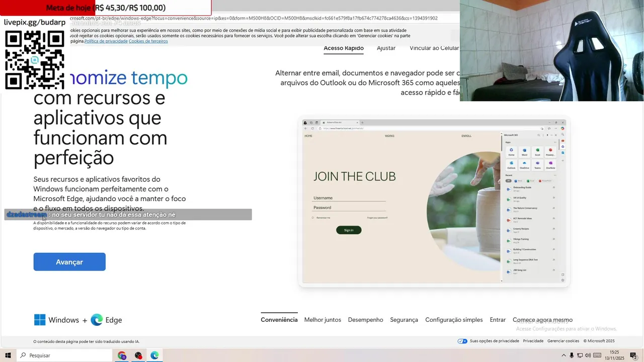Click the privacy options toggle icon in footer
The width and height of the screenshot is (644, 362).
coord(462,341)
